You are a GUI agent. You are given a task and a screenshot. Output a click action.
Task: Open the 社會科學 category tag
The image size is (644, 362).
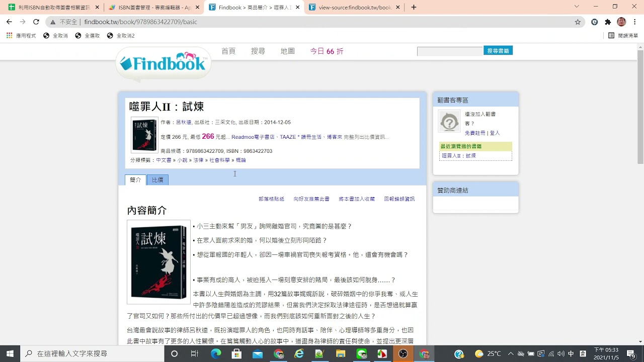(x=219, y=160)
